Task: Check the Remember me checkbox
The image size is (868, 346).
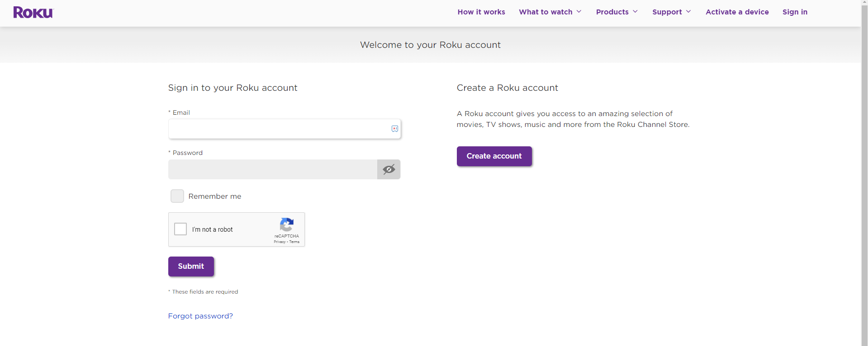Action: point(177,196)
